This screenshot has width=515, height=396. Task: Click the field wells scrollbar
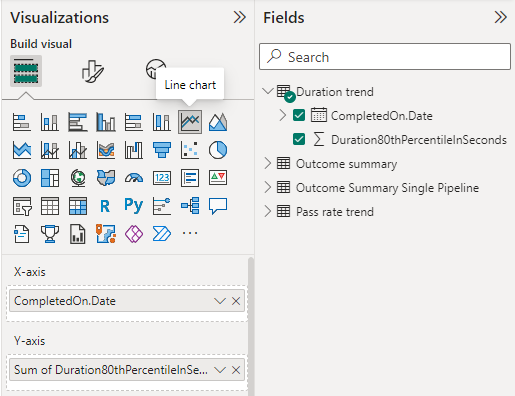coord(251,326)
